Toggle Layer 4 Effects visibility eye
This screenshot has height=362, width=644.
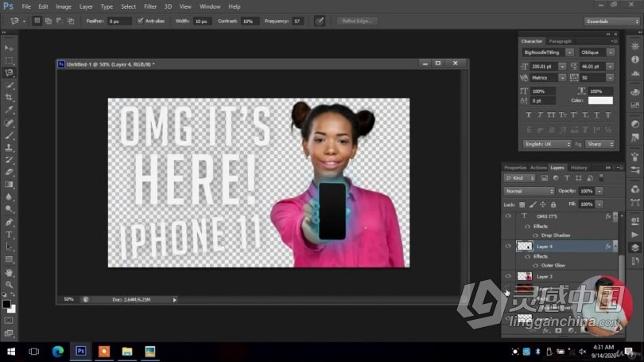528,256
